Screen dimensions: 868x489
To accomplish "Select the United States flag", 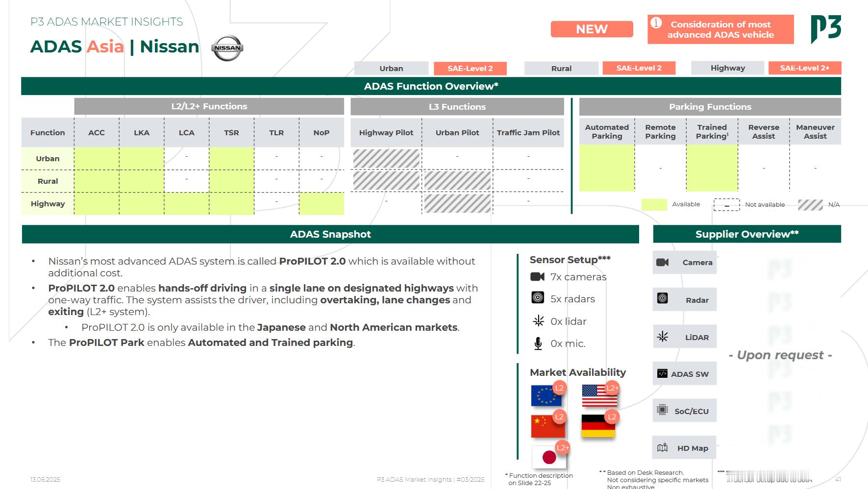I will 599,396.
